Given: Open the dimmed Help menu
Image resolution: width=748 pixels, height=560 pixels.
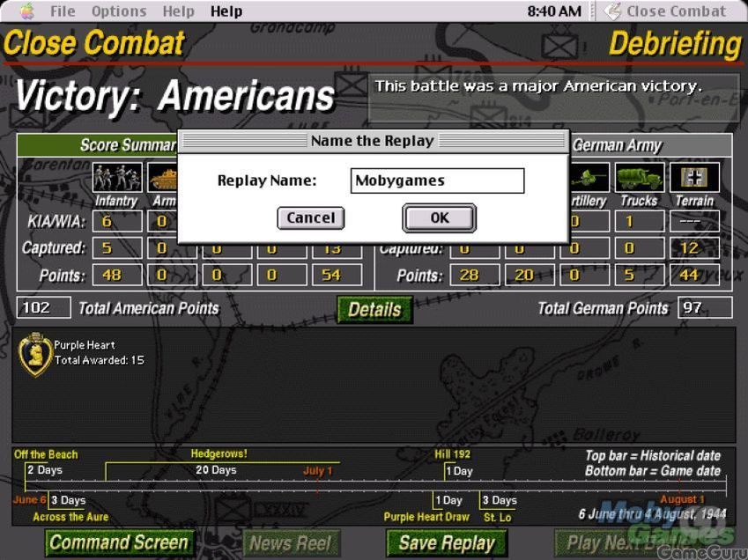Looking at the screenshot, I should pyautogui.click(x=179, y=11).
